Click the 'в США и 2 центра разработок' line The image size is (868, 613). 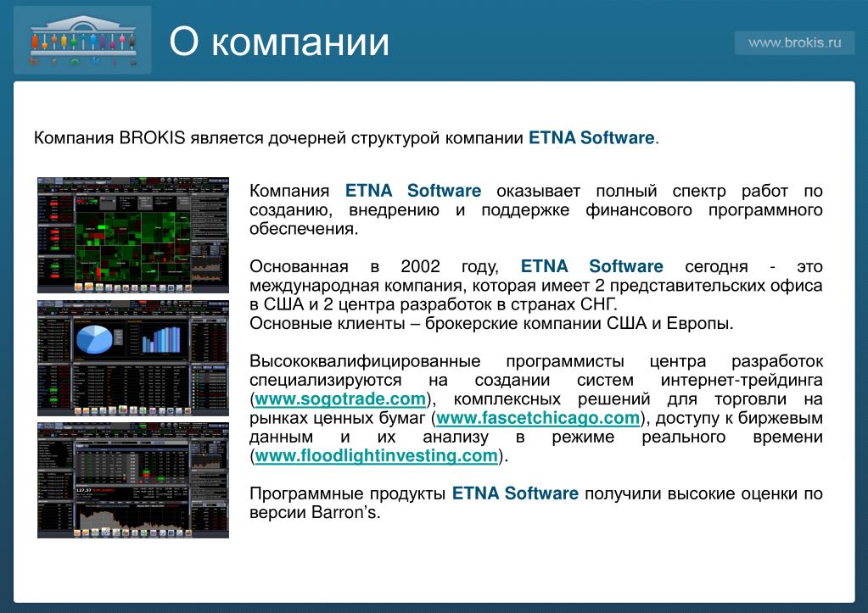(434, 304)
